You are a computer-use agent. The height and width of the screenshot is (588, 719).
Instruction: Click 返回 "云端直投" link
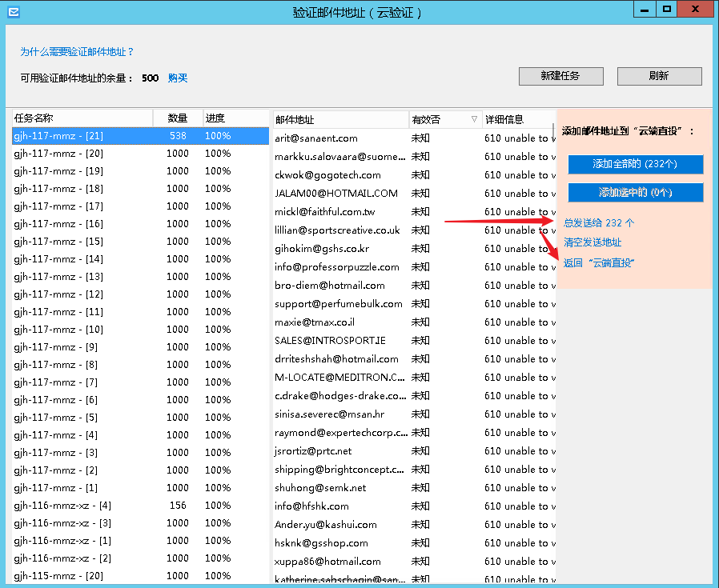click(x=599, y=262)
